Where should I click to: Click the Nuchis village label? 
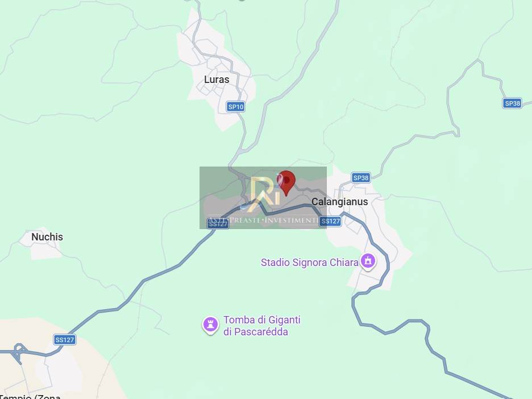click(x=47, y=237)
